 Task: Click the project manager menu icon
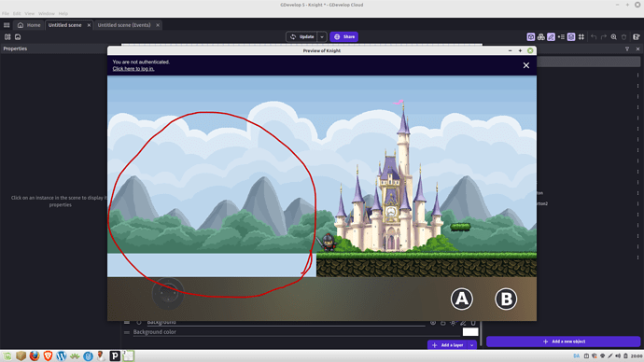tap(7, 25)
